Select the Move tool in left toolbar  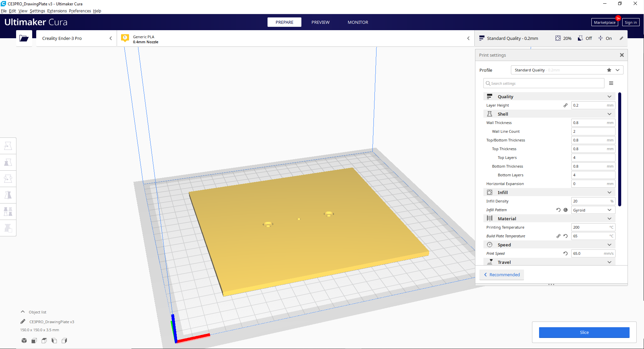[x=8, y=146]
